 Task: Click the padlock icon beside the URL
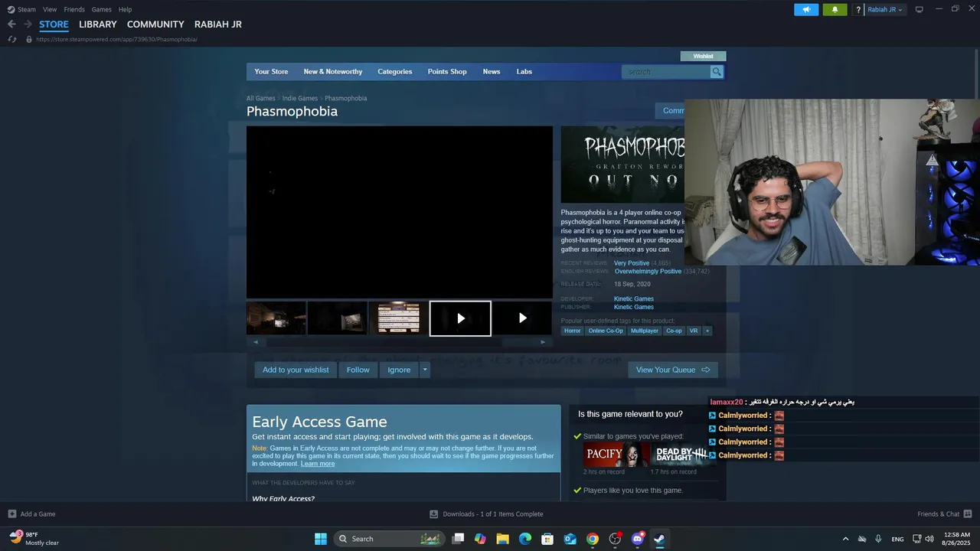29,39
